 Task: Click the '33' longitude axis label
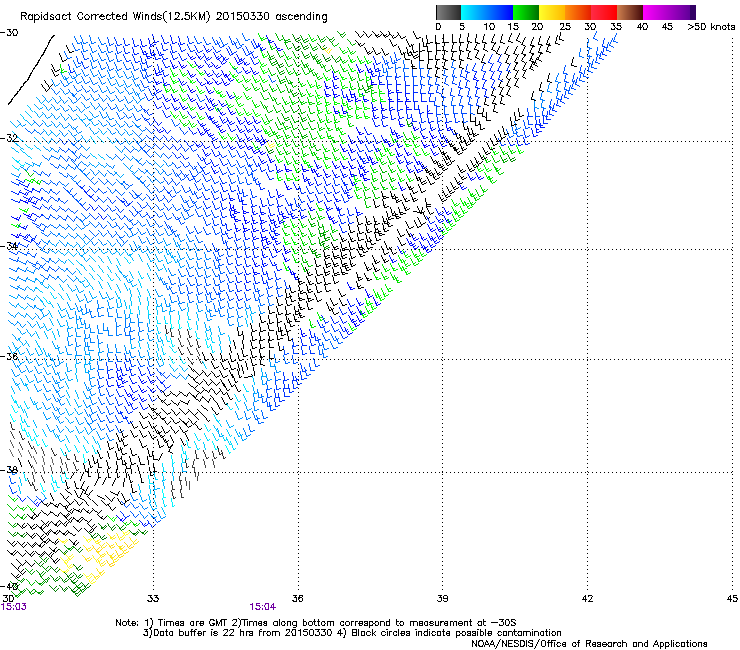point(153,599)
